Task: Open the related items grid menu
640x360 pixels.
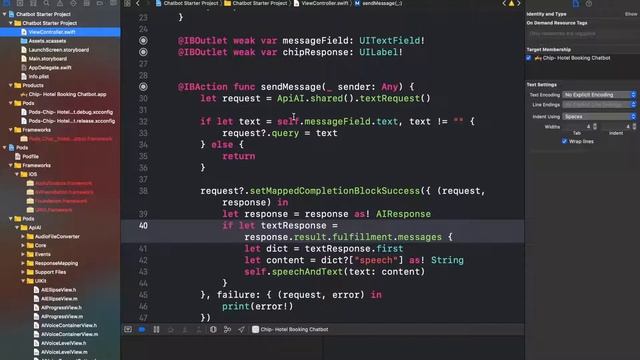Action: (x=127, y=3)
